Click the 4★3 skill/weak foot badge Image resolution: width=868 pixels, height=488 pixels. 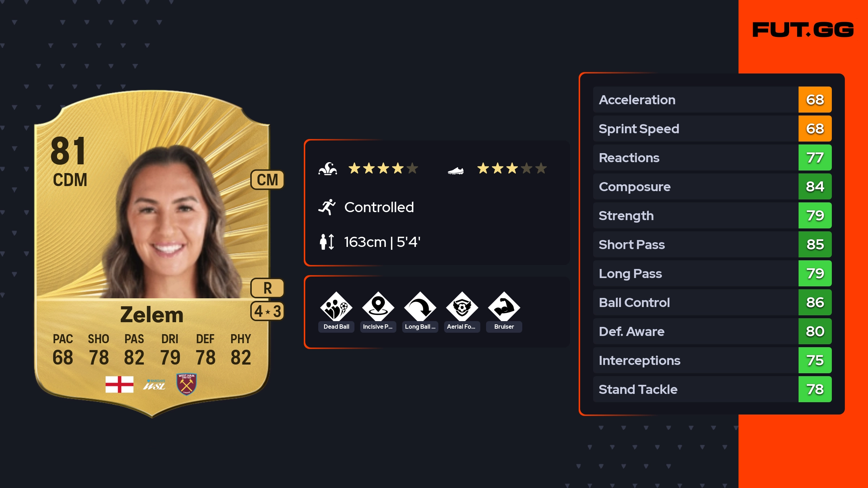268,311
